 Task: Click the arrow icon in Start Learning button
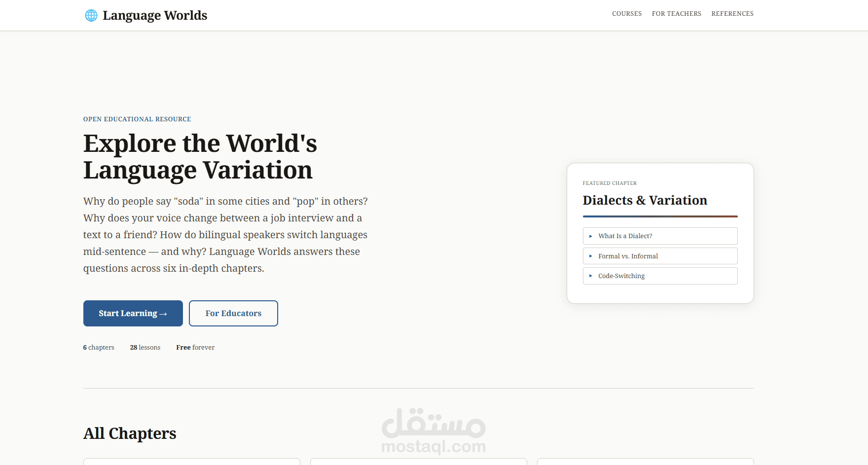(x=162, y=313)
